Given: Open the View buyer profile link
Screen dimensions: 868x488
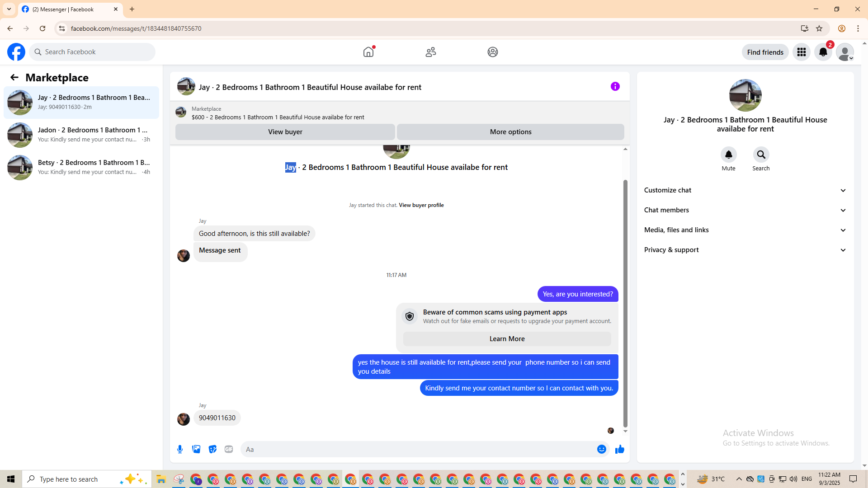Looking at the screenshot, I should (x=421, y=205).
